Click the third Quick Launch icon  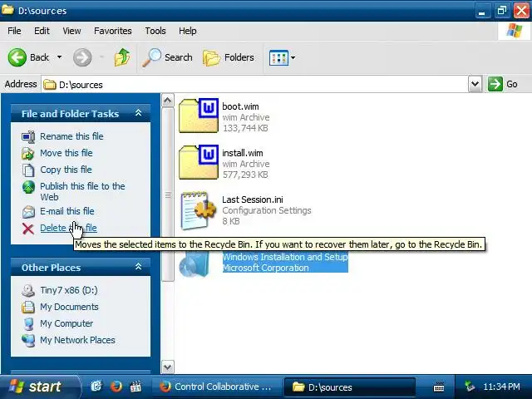[x=135, y=387]
